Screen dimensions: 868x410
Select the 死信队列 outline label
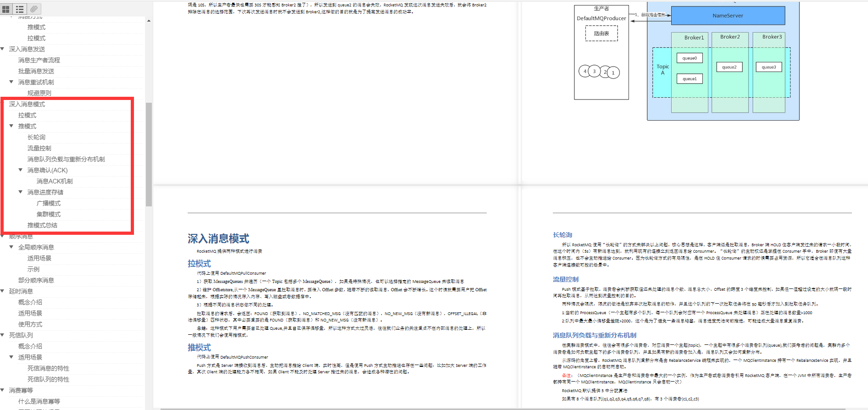(21, 335)
